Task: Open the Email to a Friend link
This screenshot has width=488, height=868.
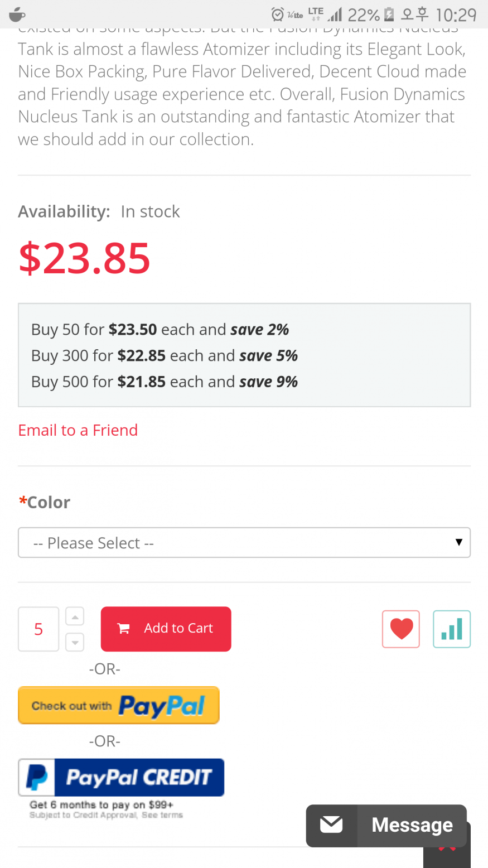Action: tap(78, 430)
